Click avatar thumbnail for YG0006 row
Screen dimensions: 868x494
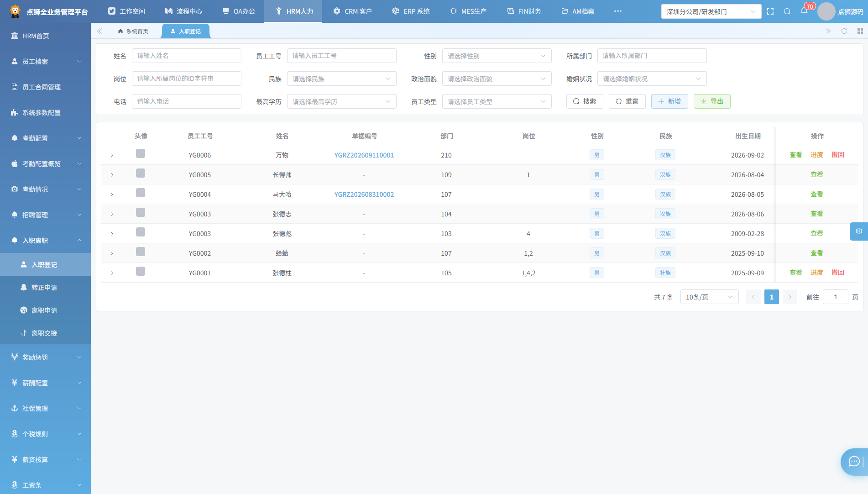coord(141,153)
